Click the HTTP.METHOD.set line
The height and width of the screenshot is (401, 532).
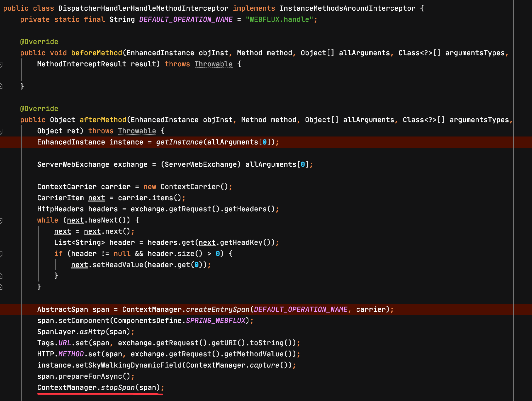168,354
